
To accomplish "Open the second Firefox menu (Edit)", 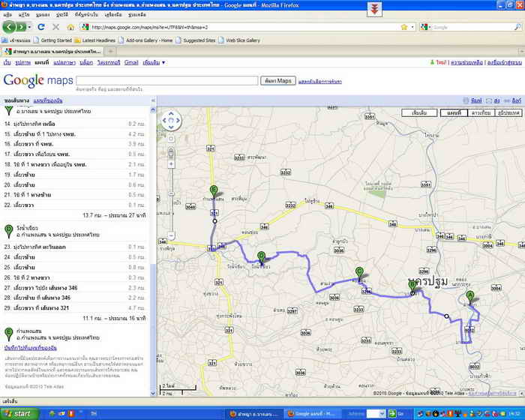I will 24,15.
